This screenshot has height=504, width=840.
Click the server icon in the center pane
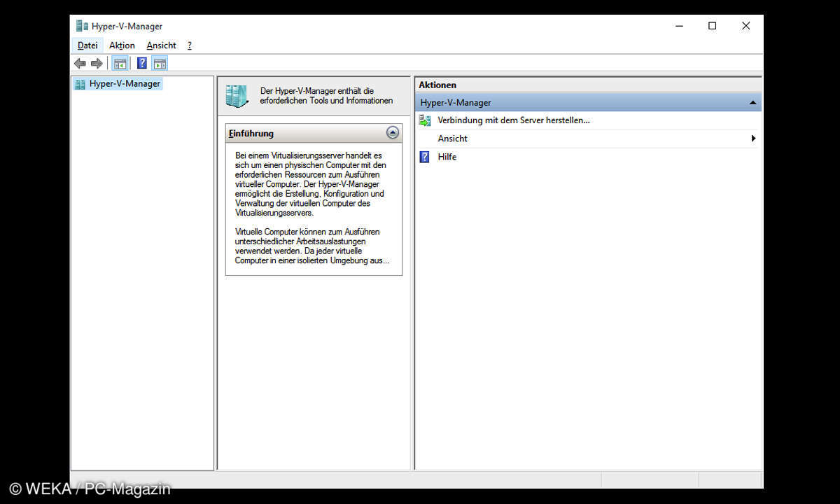coord(237,96)
